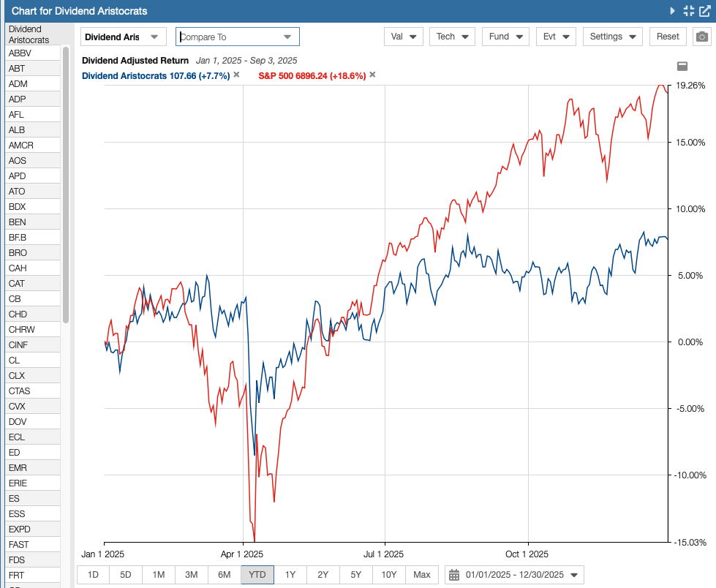Expand the Fund dropdown
The width and height of the screenshot is (716, 588).
pyautogui.click(x=505, y=35)
